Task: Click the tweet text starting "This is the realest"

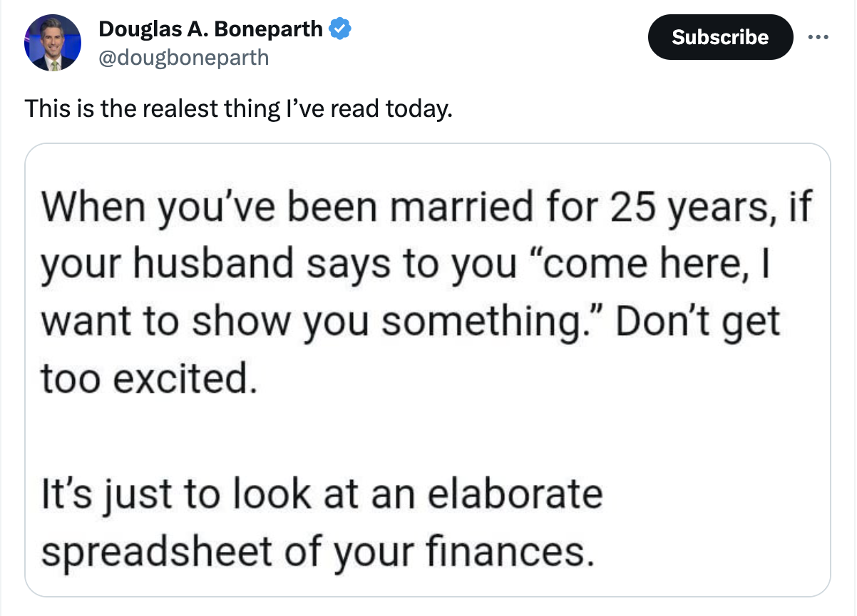Action: (x=239, y=109)
